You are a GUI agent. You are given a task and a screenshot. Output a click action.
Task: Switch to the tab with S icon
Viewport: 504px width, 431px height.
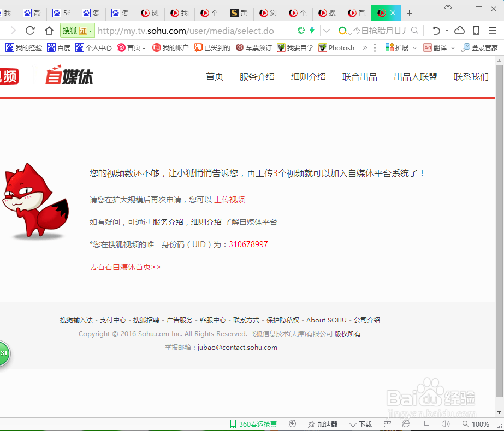tap(239, 13)
